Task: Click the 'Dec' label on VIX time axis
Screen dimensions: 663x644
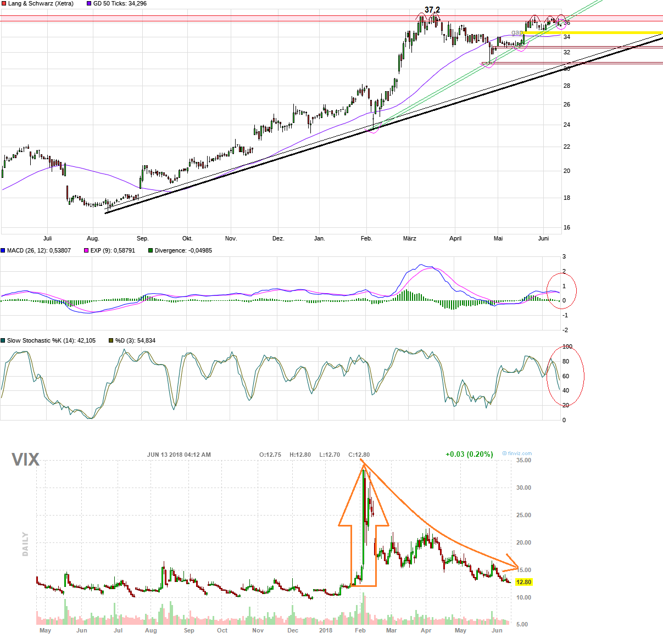Action: [293, 630]
